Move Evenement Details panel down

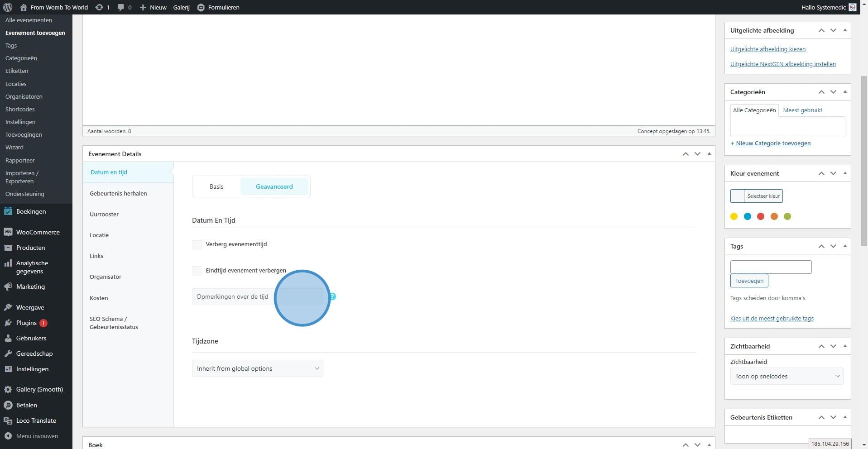tap(697, 154)
